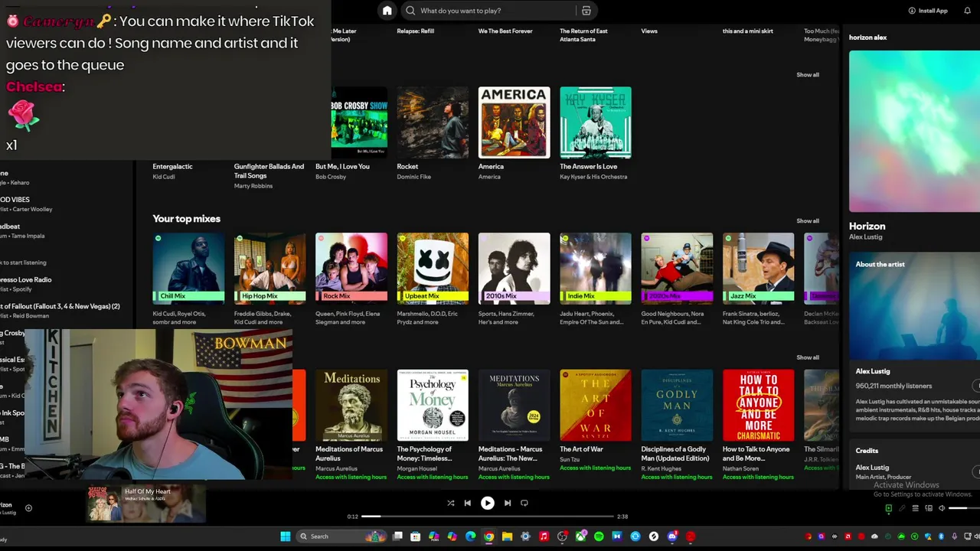The image size is (980, 551).
Task: Switch to Google Chrome on the taskbar
Action: click(489, 536)
